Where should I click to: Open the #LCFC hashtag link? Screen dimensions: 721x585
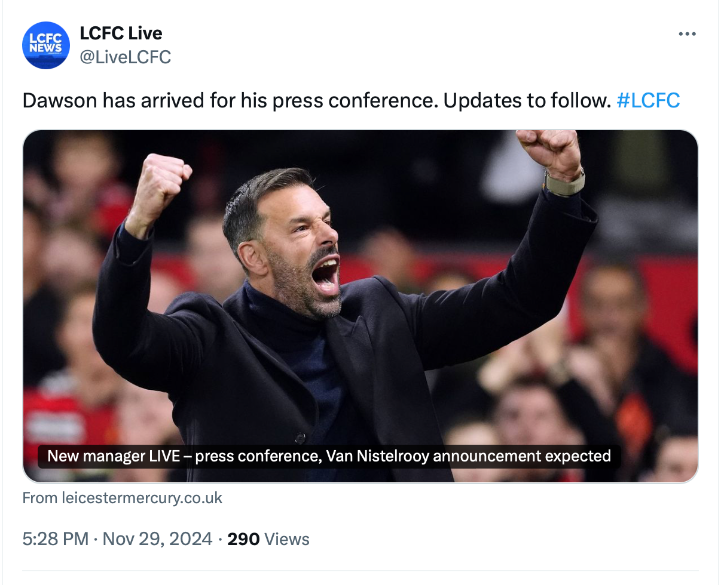(648, 101)
